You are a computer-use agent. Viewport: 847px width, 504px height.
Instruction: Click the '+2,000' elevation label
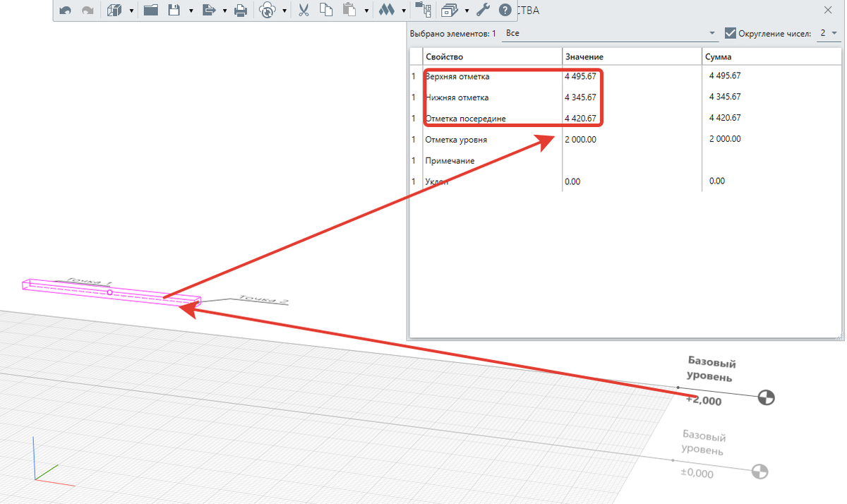pyautogui.click(x=704, y=401)
